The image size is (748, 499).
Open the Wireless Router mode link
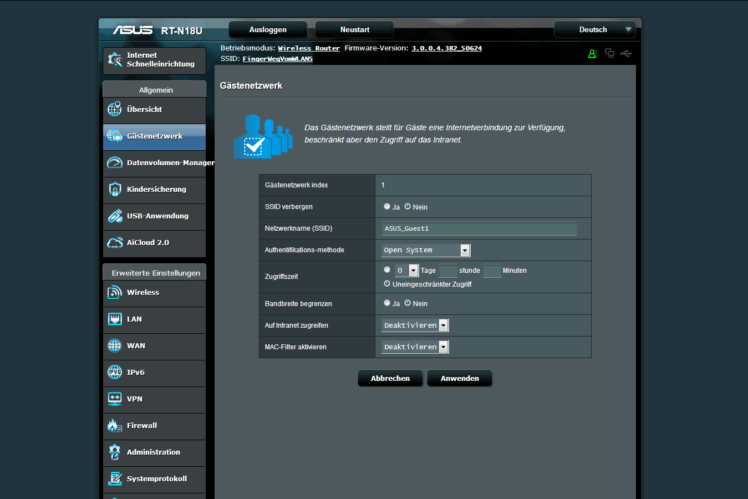tap(309, 48)
